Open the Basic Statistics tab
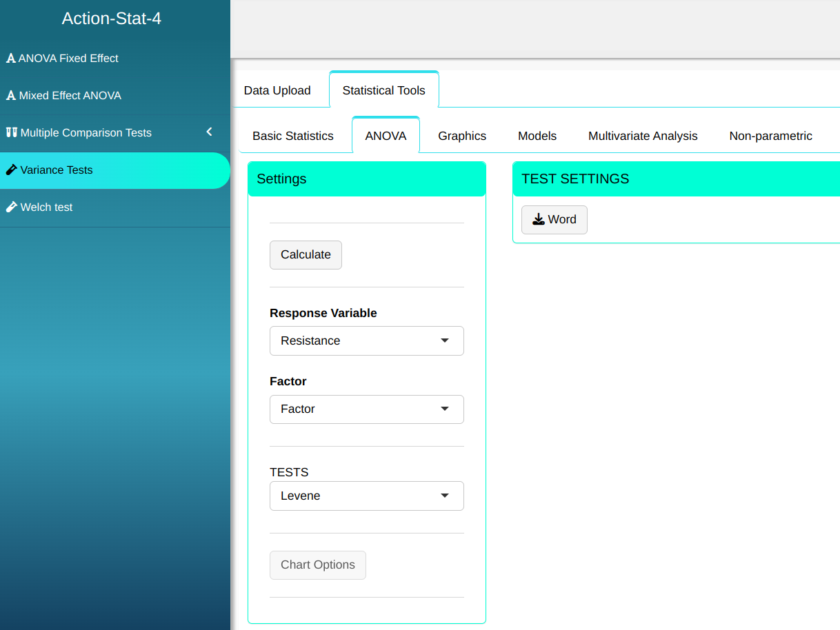The width and height of the screenshot is (840, 630). tap(293, 136)
